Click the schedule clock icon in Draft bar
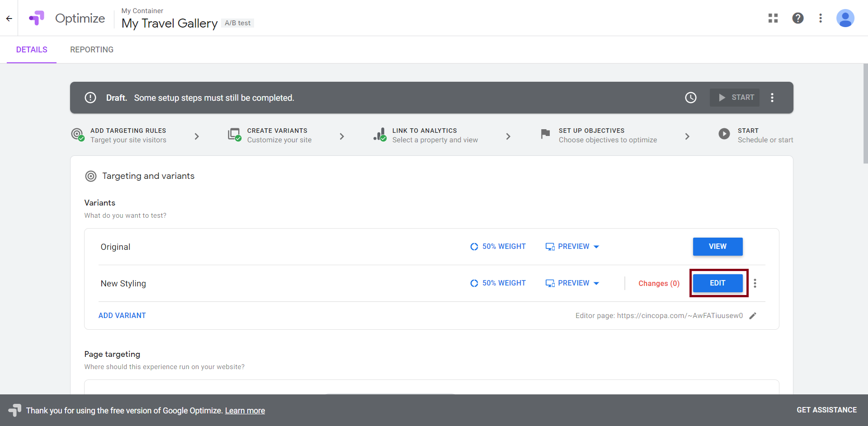The image size is (868, 426). (691, 98)
